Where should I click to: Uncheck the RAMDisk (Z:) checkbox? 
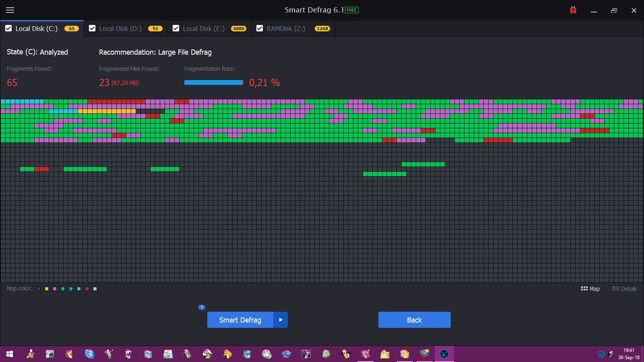click(260, 28)
